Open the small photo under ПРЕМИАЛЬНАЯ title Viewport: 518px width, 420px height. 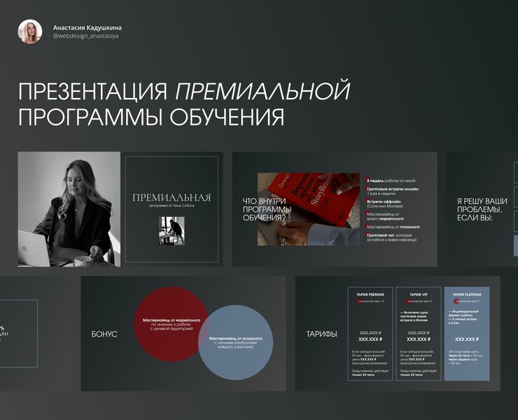click(x=171, y=231)
